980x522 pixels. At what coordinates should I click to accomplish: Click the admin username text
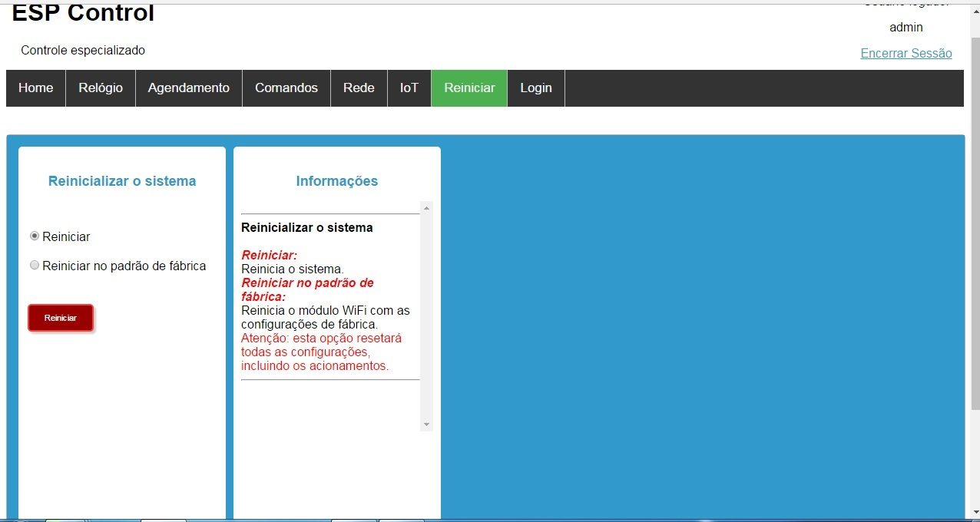click(x=906, y=28)
